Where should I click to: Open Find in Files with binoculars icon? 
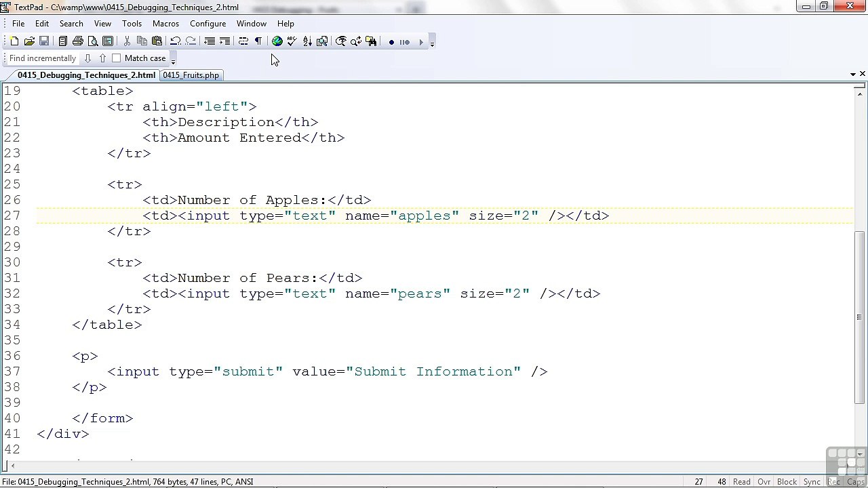pos(371,42)
